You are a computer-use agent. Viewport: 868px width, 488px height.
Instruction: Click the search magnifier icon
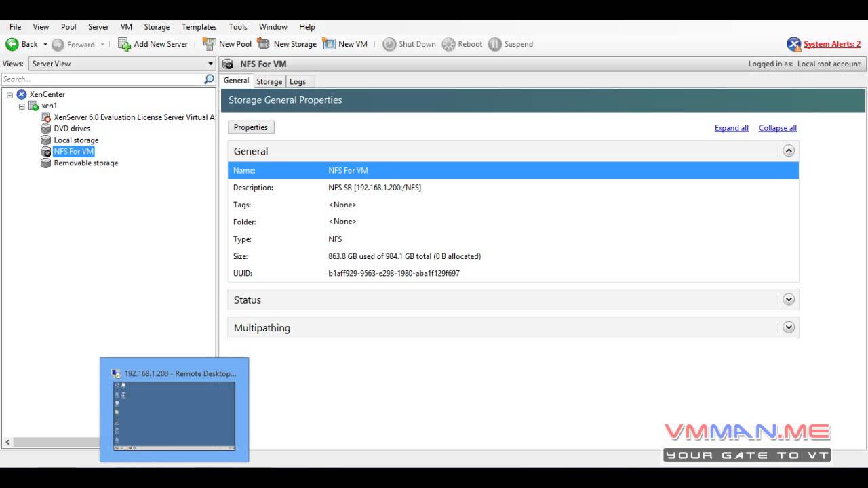[209, 79]
